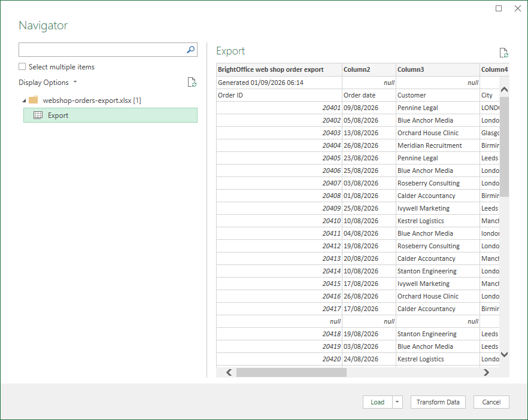Viewport: 528px width, 420px height.
Task: Click the webshop-orders-export.xlsx folder icon
Action: point(34,100)
